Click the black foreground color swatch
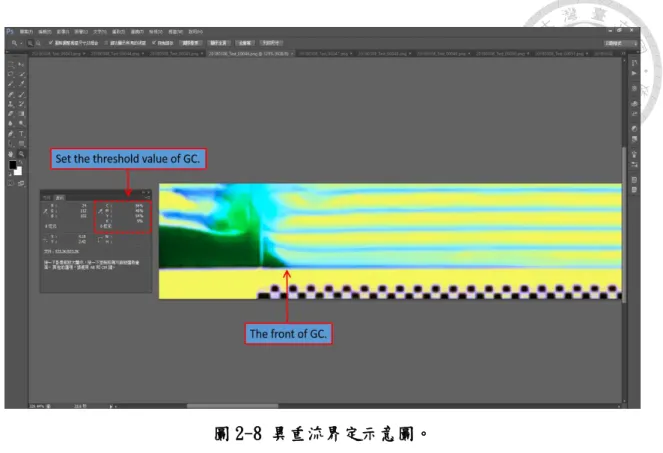This screenshot has height=453, width=663. (x=13, y=165)
